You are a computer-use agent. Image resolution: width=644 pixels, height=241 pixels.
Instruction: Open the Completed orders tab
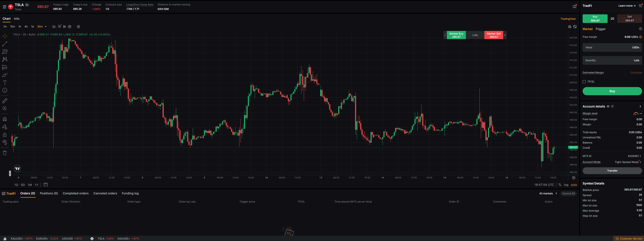coord(76,193)
